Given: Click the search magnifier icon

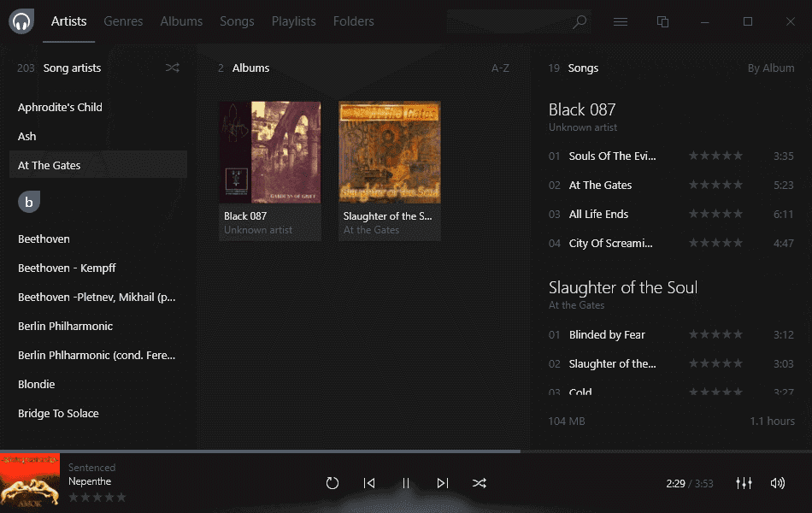Looking at the screenshot, I should pos(580,21).
